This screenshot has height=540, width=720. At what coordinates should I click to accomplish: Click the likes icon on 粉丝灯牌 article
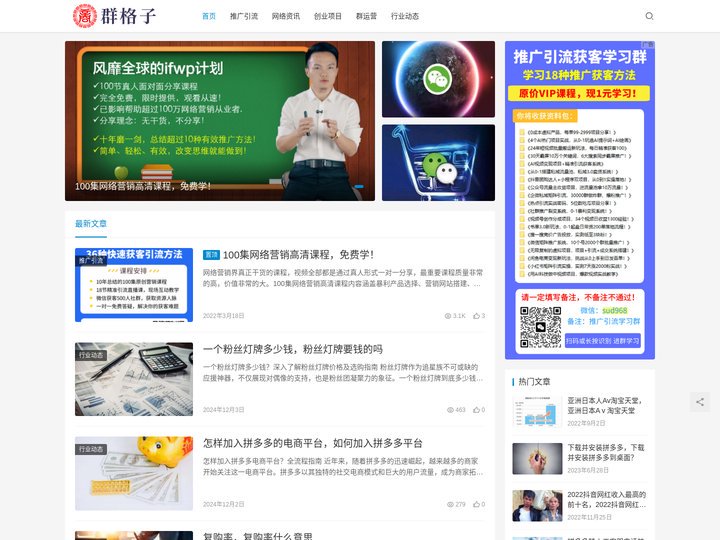pos(477,410)
